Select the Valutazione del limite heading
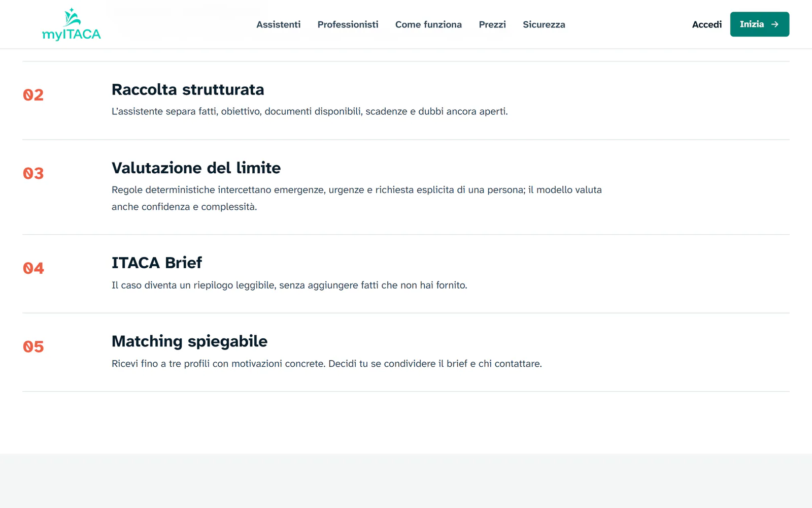Viewport: 812px width, 508px height. 196,168
